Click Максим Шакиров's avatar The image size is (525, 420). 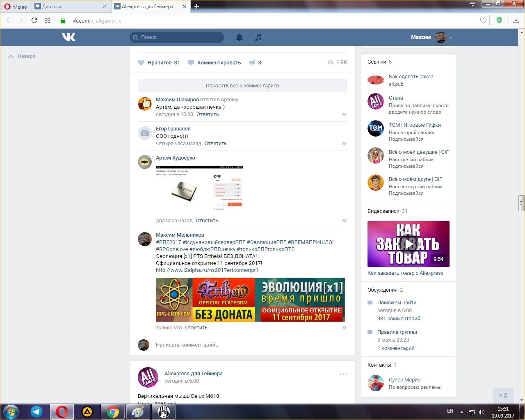[x=145, y=104]
